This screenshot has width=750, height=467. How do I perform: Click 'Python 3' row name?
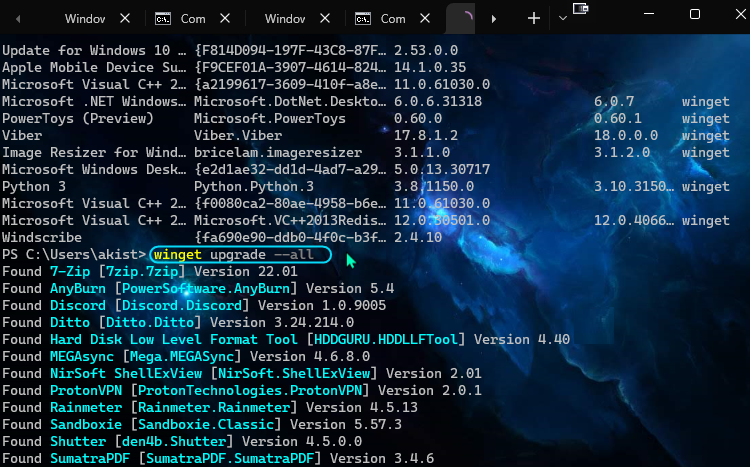coord(34,187)
